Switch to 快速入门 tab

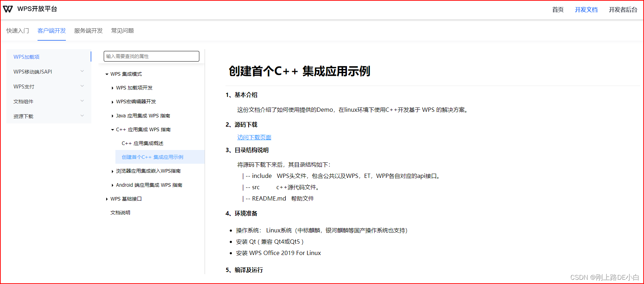(x=18, y=31)
